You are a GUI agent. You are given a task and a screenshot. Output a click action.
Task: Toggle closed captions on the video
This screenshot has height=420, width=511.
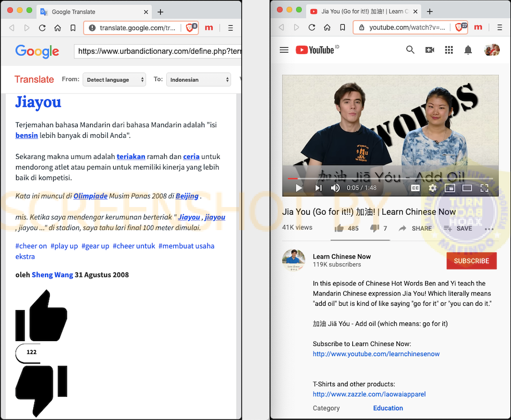pos(415,188)
